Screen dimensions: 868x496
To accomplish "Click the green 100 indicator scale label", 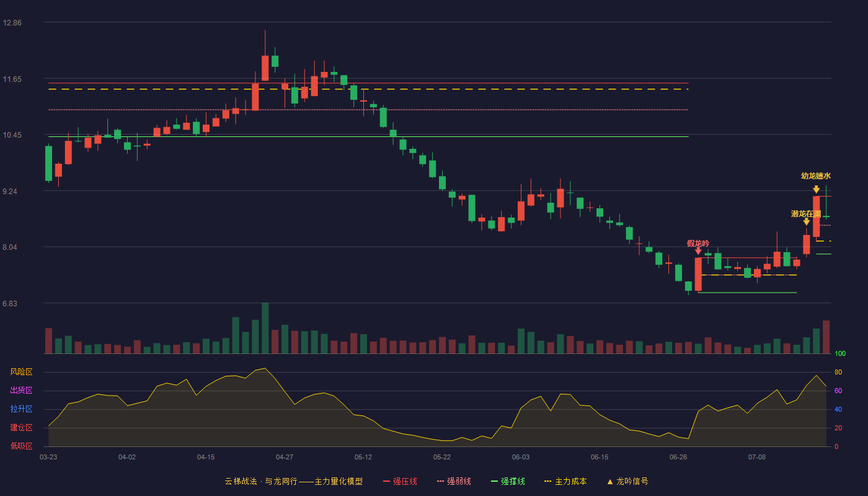I will [840, 354].
